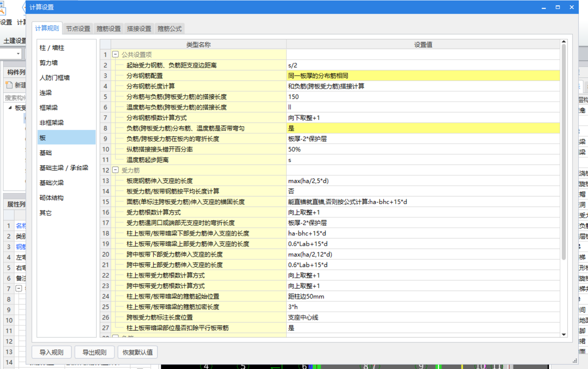Switch to the 节点设置 tab
The image size is (588, 369).
click(78, 29)
